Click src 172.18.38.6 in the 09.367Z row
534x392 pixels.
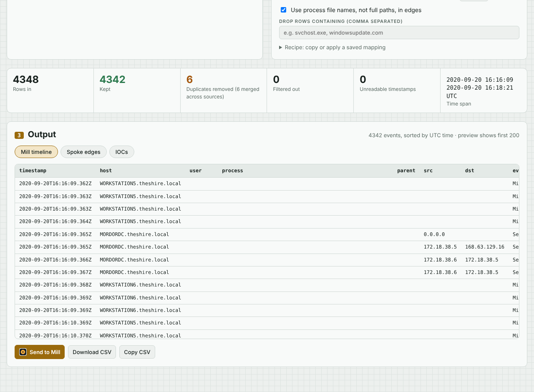pyautogui.click(x=440, y=272)
